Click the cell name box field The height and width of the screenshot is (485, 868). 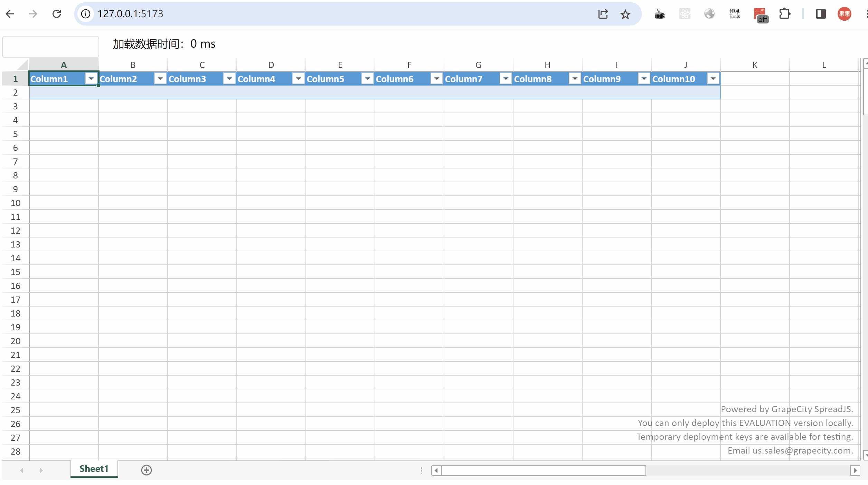coord(51,47)
